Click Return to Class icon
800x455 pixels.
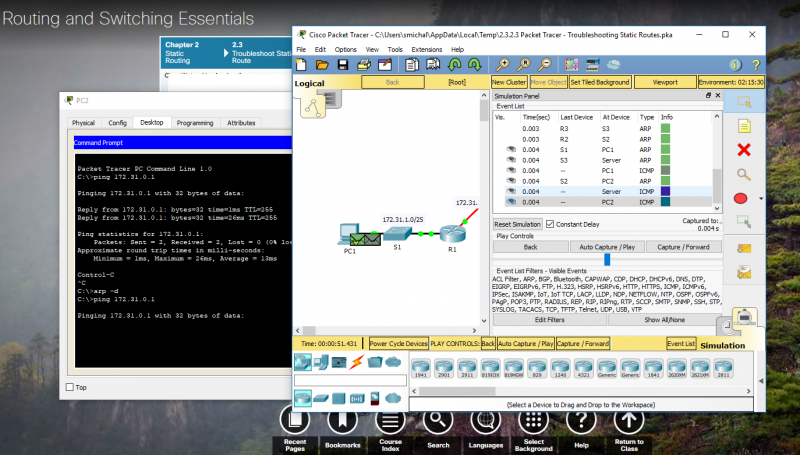(629, 421)
